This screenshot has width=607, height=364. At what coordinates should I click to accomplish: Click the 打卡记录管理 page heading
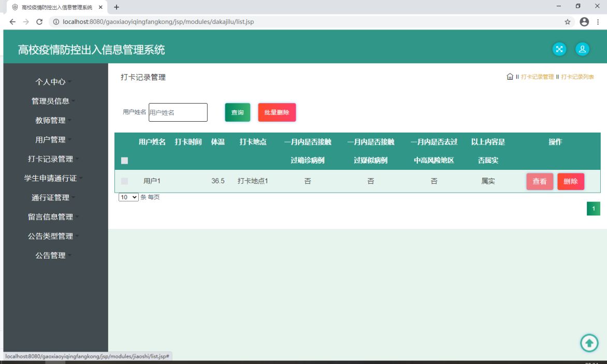(143, 77)
